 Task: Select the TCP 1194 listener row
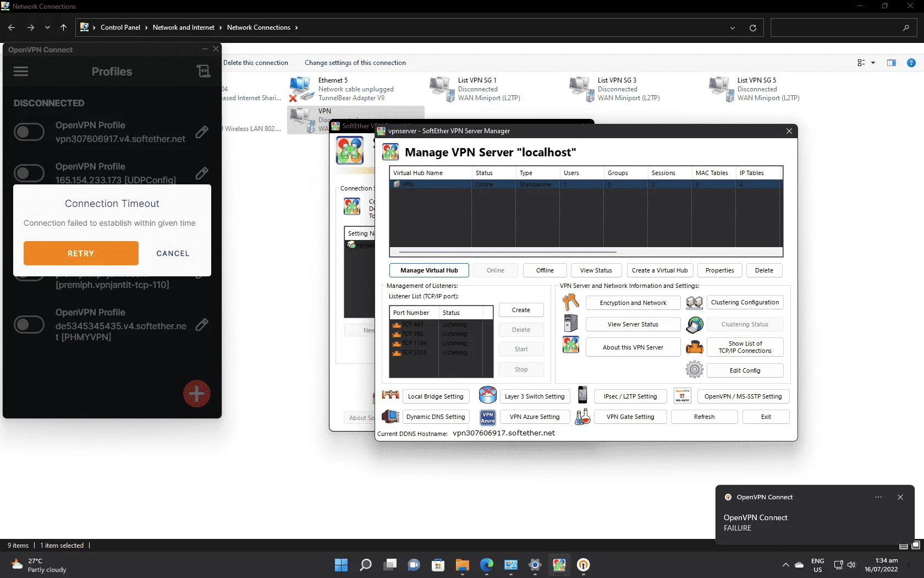pos(441,343)
